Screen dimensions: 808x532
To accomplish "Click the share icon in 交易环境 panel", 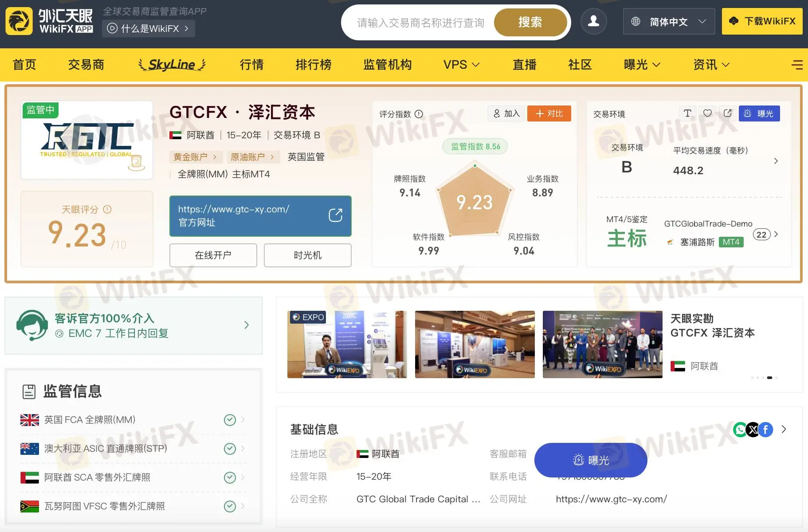I will (727, 113).
